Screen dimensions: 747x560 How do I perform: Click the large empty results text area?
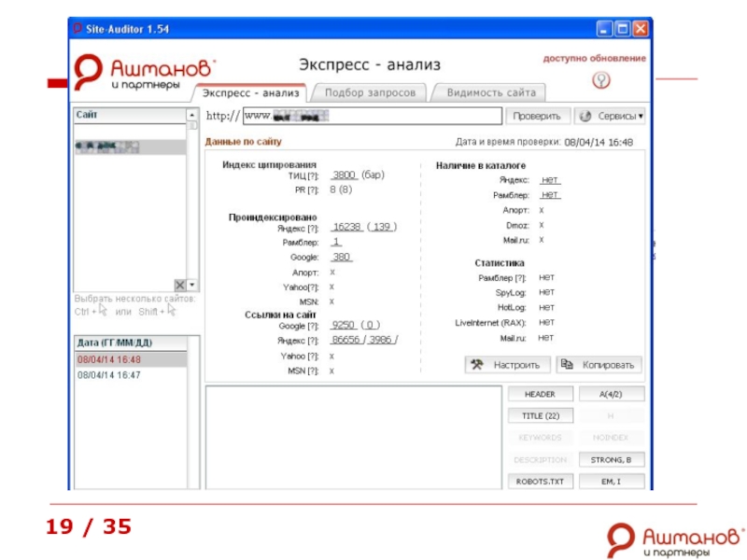tap(354, 438)
